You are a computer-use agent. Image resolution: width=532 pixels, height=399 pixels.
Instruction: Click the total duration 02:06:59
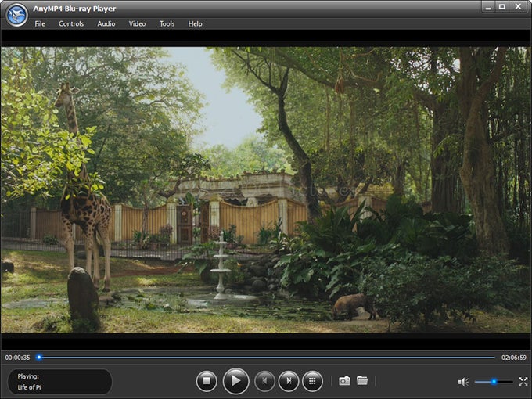tap(514, 358)
